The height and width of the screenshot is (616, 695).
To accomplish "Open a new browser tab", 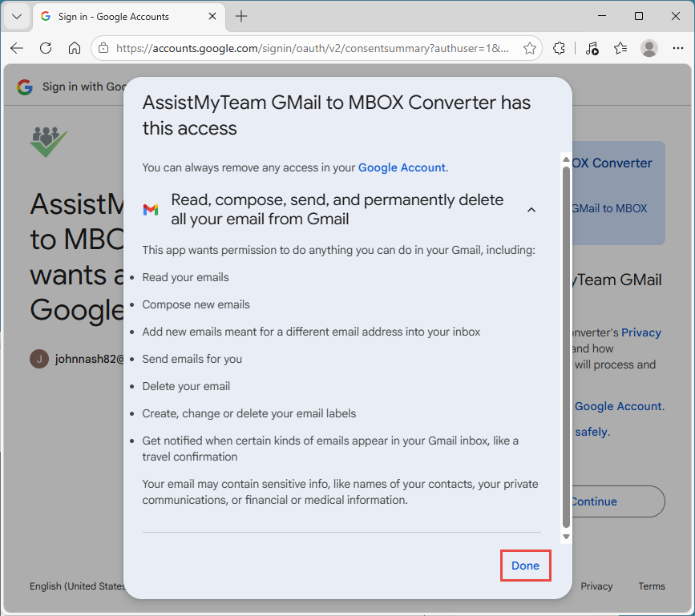I will coord(241,16).
